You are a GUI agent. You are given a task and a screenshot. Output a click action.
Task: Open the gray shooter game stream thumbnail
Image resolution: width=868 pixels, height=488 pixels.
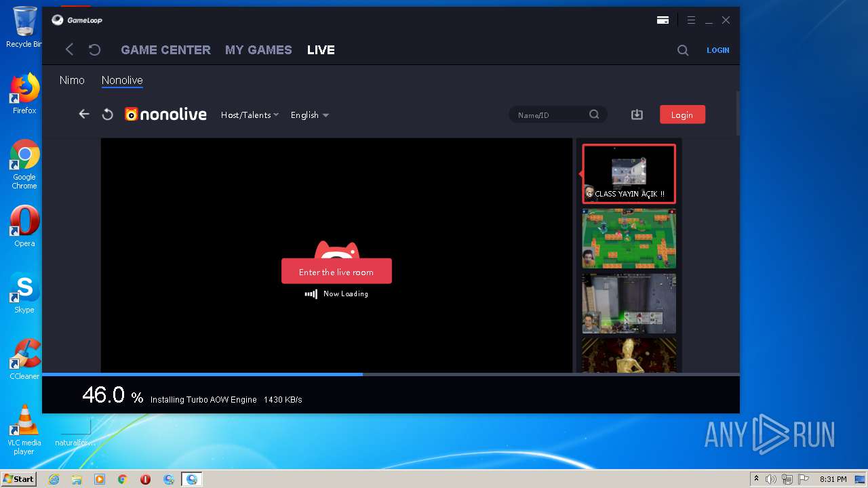point(629,304)
